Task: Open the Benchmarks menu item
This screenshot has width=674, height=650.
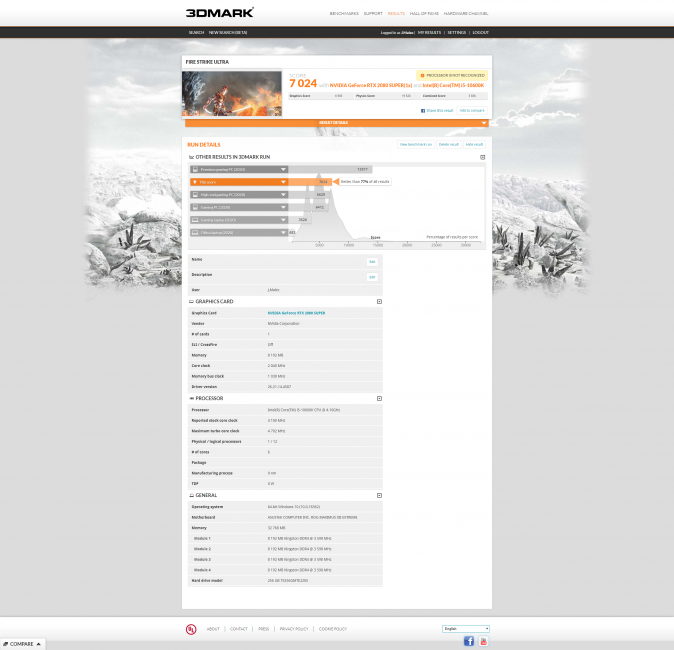Action: [x=344, y=14]
